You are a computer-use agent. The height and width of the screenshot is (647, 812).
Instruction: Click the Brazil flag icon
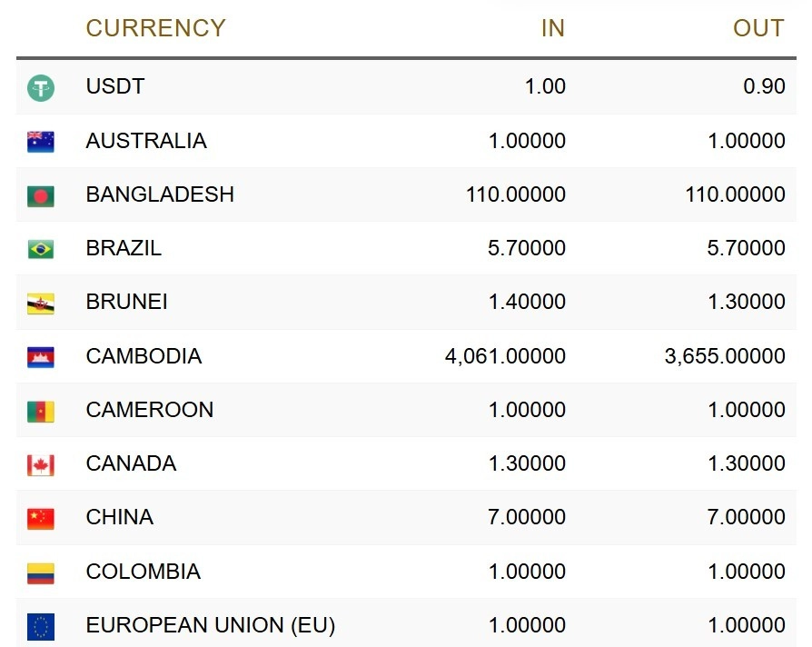coord(41,249)
